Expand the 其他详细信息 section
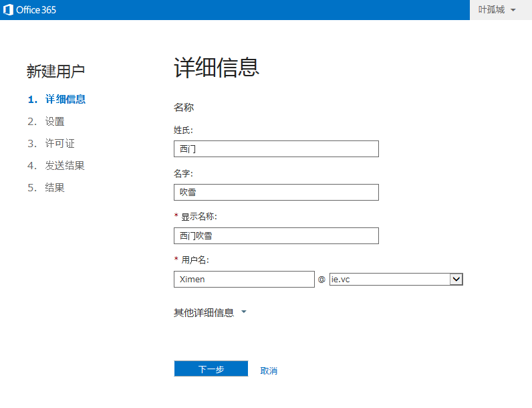Screen dimensions: 532x408 210,313
